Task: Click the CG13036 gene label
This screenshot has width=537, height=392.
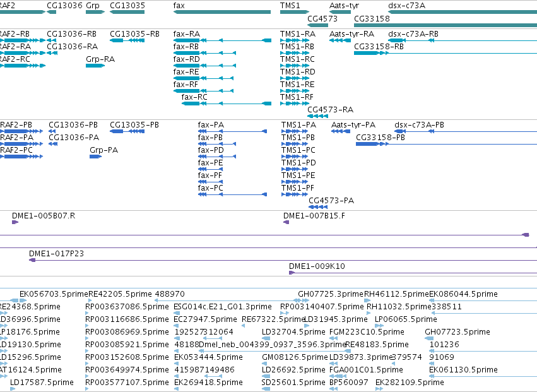Action: [x=65, y=6]
